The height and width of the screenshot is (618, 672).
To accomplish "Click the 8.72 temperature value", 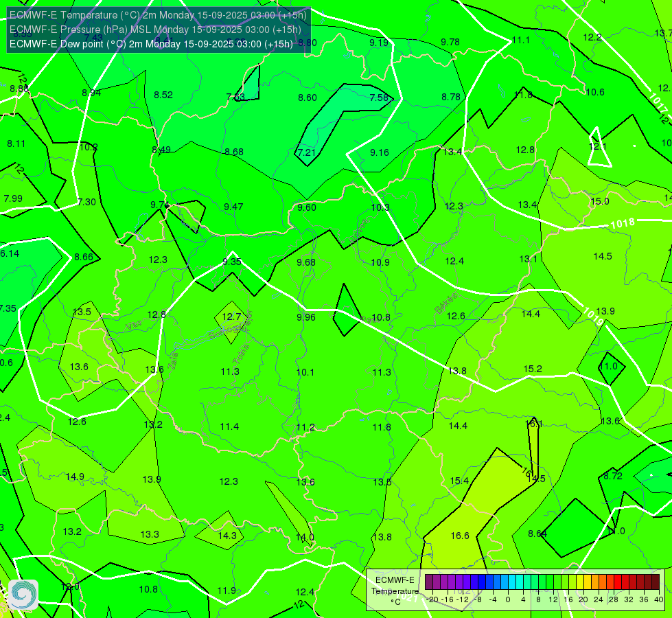I will click(x=613, y=476).
